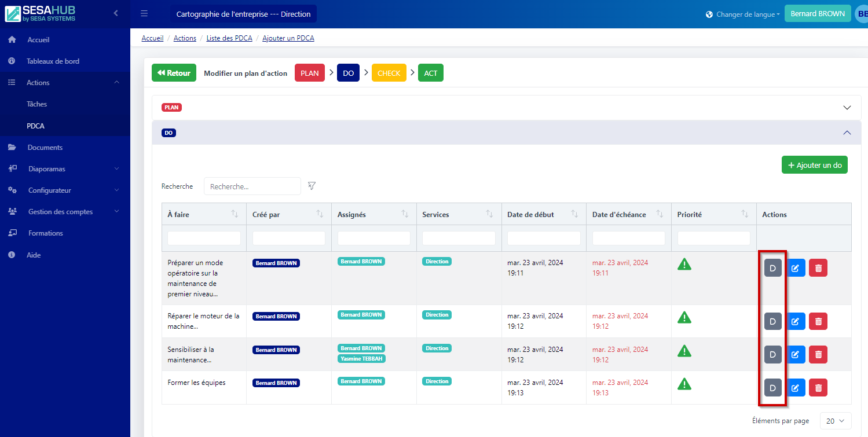This screenshot has height=437, width=868.
Task: Collapse the sidebar with the left chevron
Action: pyautogui.click(x=116, y=13)
